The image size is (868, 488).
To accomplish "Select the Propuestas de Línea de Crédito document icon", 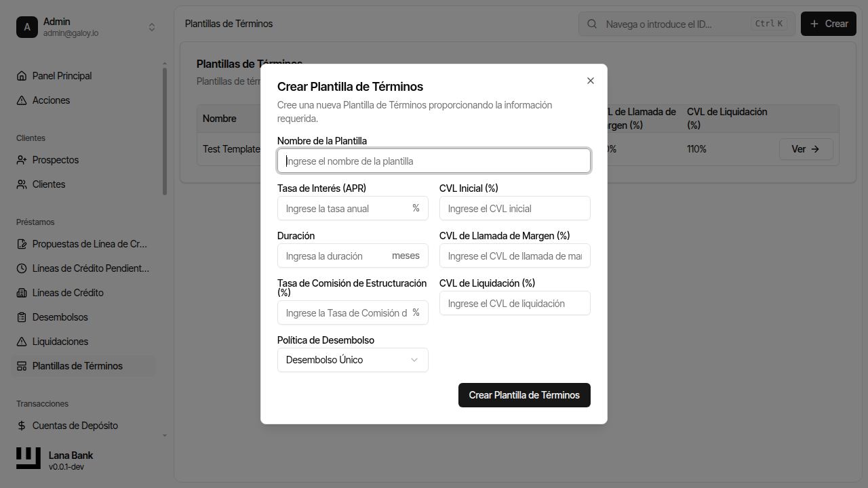I will (22, 243).
